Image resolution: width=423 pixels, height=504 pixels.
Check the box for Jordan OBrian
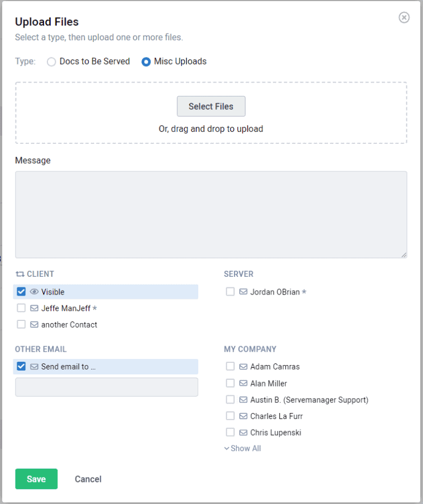tap(230, 292)
